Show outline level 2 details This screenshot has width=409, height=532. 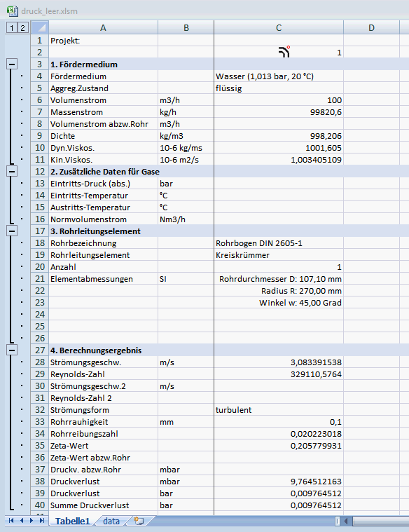pos(22,27)
